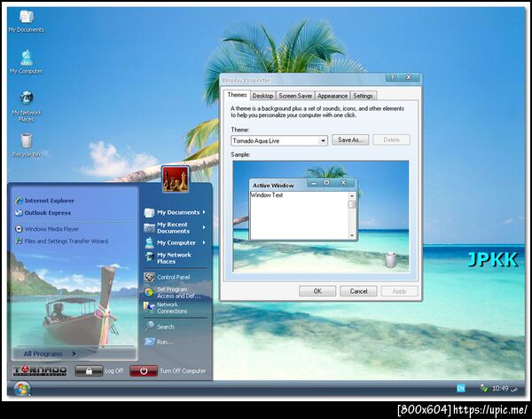Open the My Documents desktop icon

pyautogui.click(x=26, y=21)
